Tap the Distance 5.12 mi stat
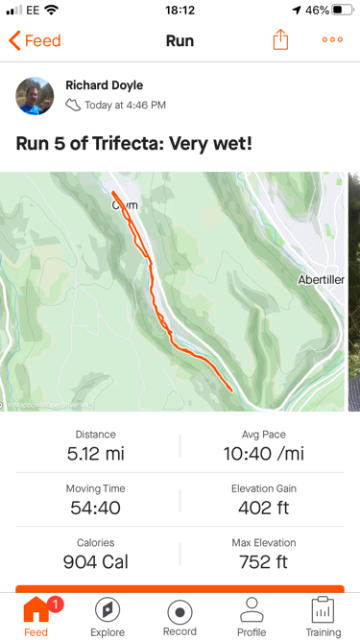The image size is (360, 640). point(96,446)
